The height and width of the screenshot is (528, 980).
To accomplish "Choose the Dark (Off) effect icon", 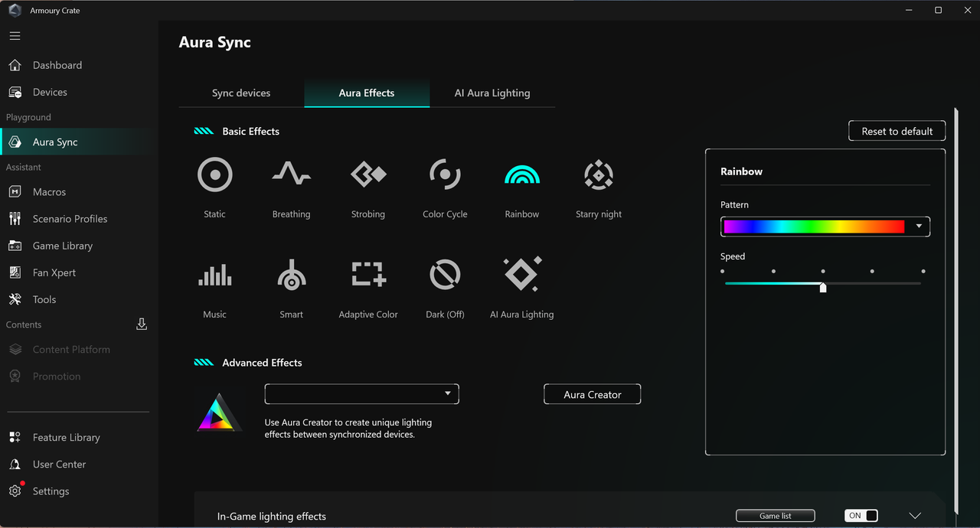I will pyautogui.click(x=445, y=275).
